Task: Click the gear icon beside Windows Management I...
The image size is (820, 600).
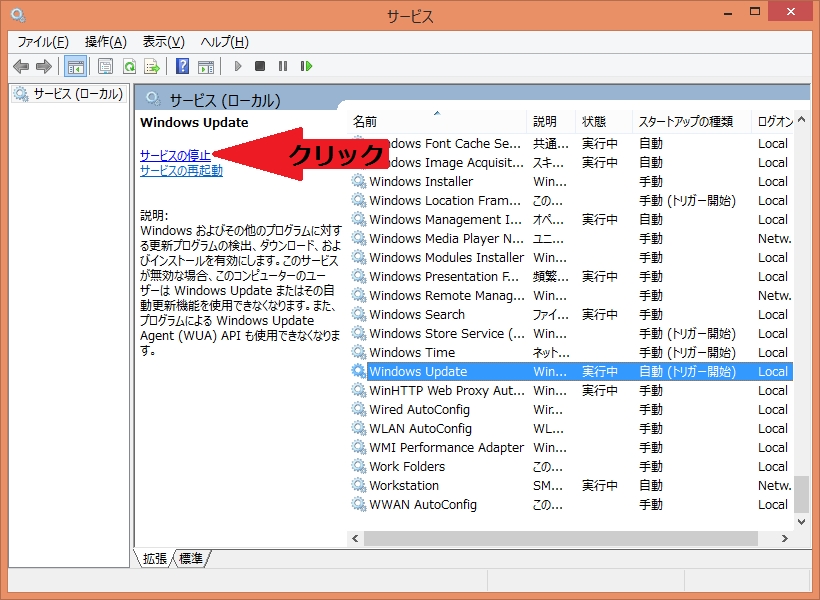Action: 358,219
